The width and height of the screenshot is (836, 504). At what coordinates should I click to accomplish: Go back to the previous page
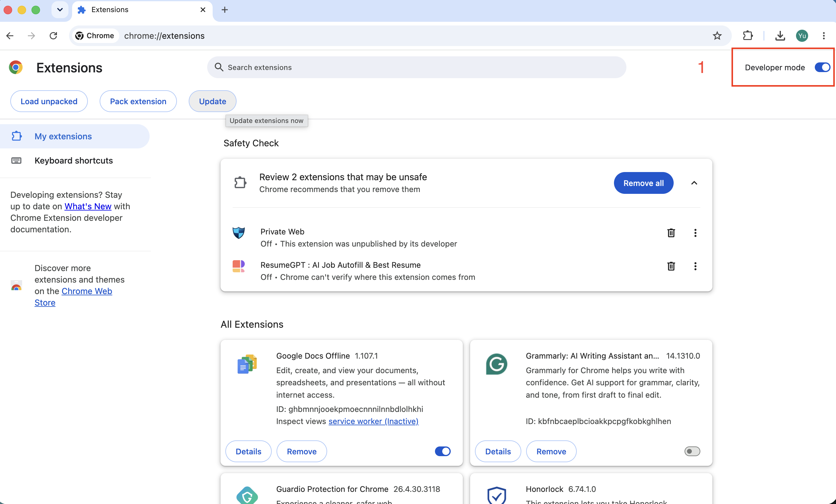pos(10,36)
